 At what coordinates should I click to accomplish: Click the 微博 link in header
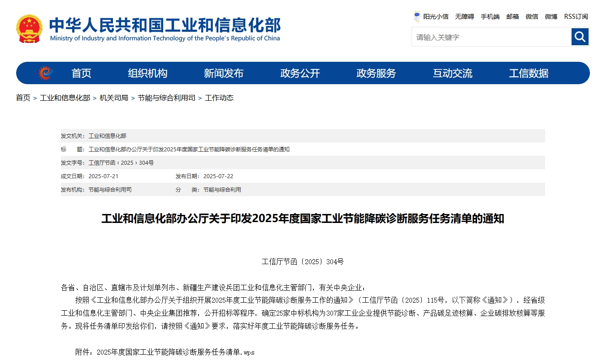551,17
